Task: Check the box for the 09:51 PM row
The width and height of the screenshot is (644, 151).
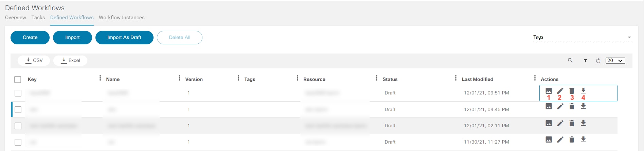Action: (18, 93)
